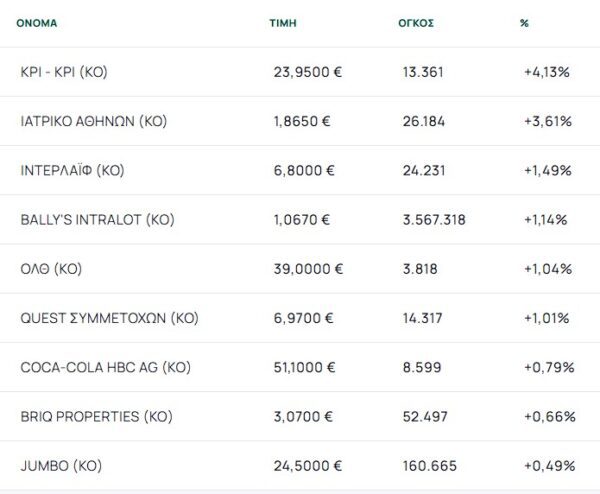Click the 23,9500 € price of ΚΡΙ-ΚΡΙ
600x494 pixels.
[308, 72]
